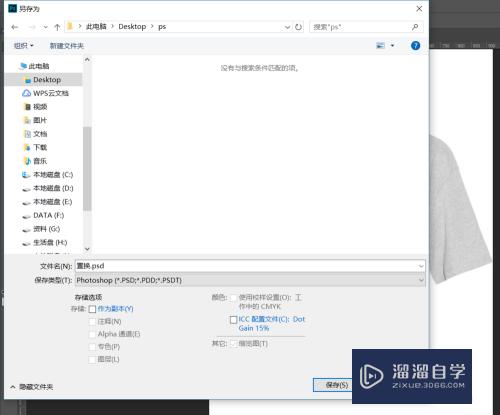Open recent locations dropdown arrow
The height and width of the screenshot is (415, 500).
(46, 27)
